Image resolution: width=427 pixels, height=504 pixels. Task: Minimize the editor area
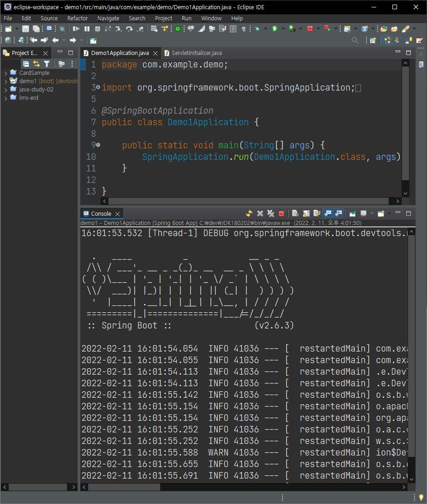coord(398,52)
